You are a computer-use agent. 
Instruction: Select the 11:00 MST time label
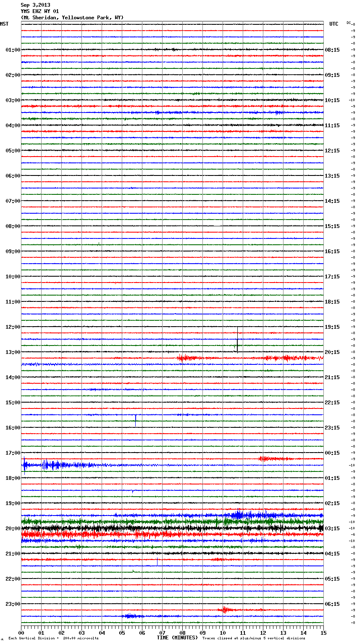pyautogui.click(x=13, y=302)
